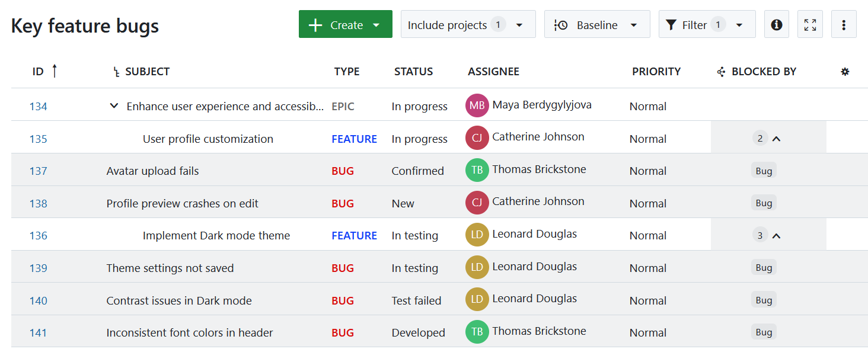Open the Create dropdown arrow
The image size is (868, 349).
(376, 24)
